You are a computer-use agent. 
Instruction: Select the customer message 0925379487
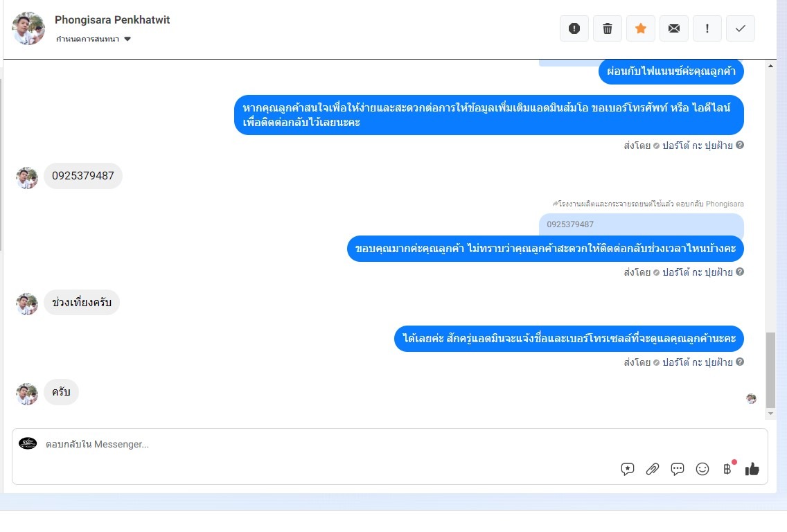(x=83, y=176)
